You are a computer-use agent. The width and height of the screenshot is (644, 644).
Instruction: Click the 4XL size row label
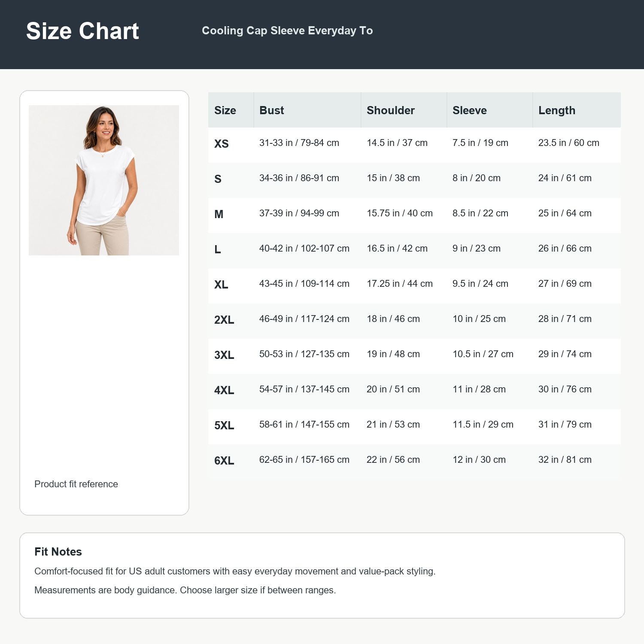[224, 390]
